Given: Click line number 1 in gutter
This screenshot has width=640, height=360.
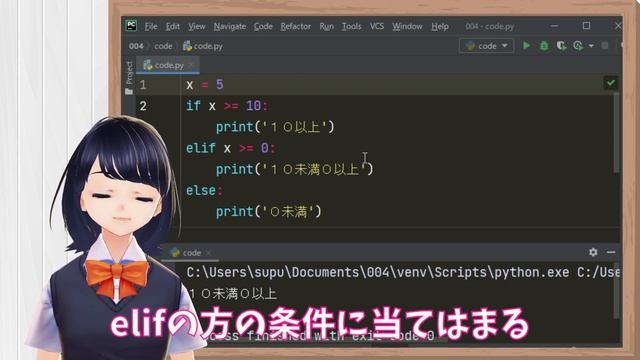Looking at the screenshot, I should (x=143, y=85).
